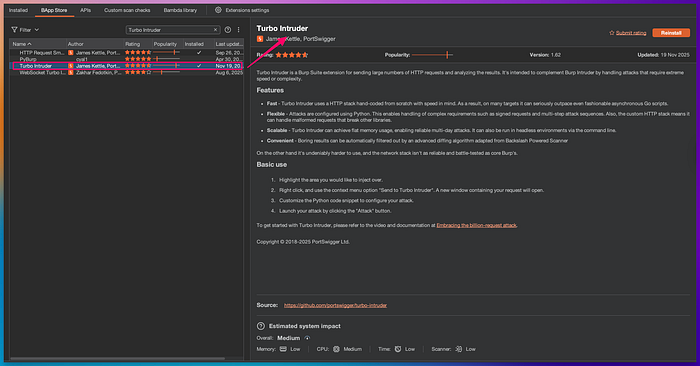Click the Basic use heading

(x=271, y=164)
